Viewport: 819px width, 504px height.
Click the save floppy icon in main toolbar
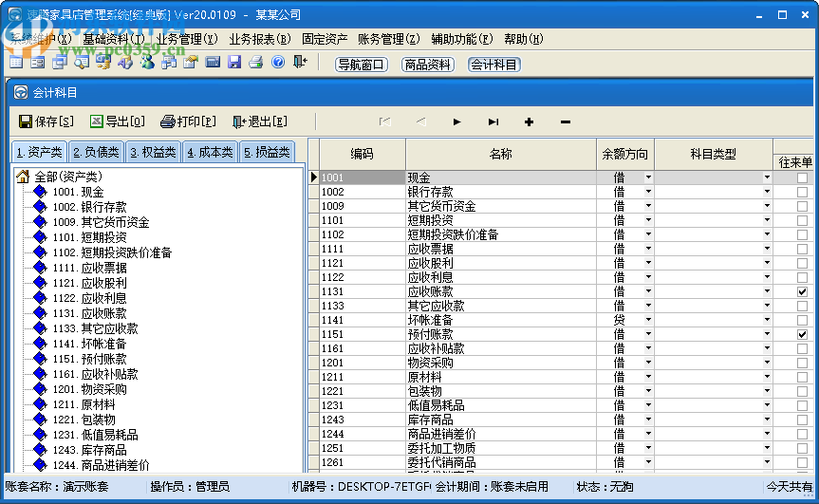coord(233,62)
